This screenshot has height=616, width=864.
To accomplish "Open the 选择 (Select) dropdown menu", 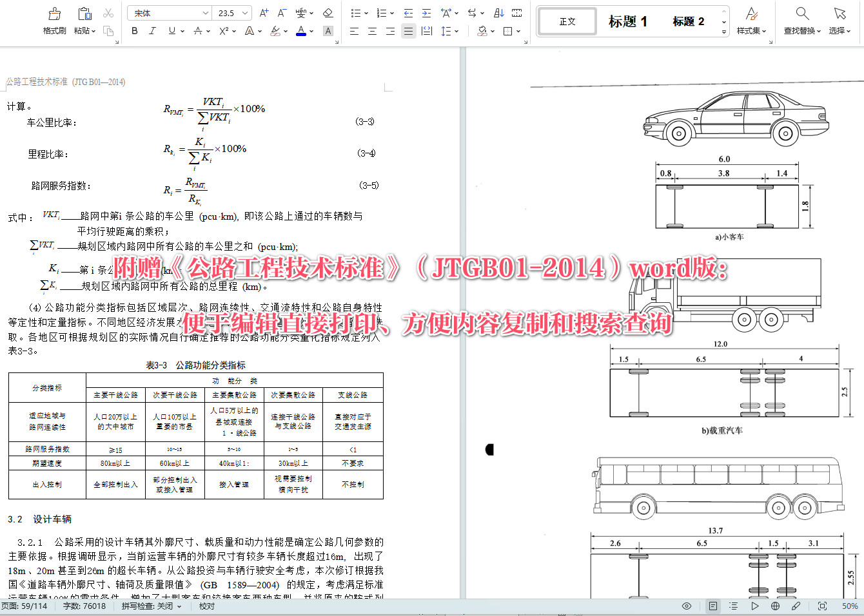I will (839, 31).
